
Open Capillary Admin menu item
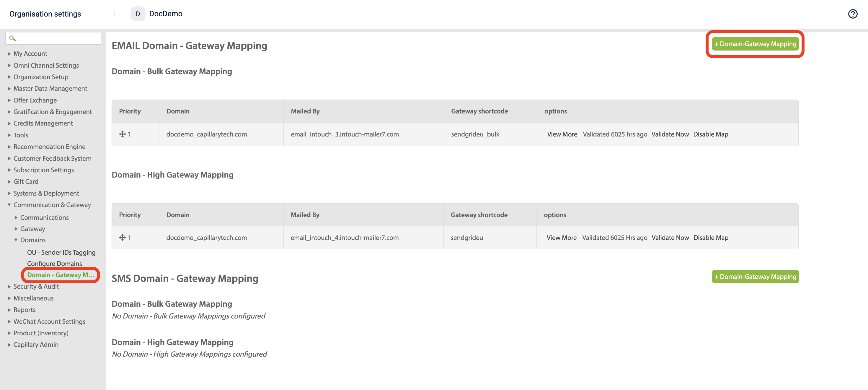tap(36, 344)
